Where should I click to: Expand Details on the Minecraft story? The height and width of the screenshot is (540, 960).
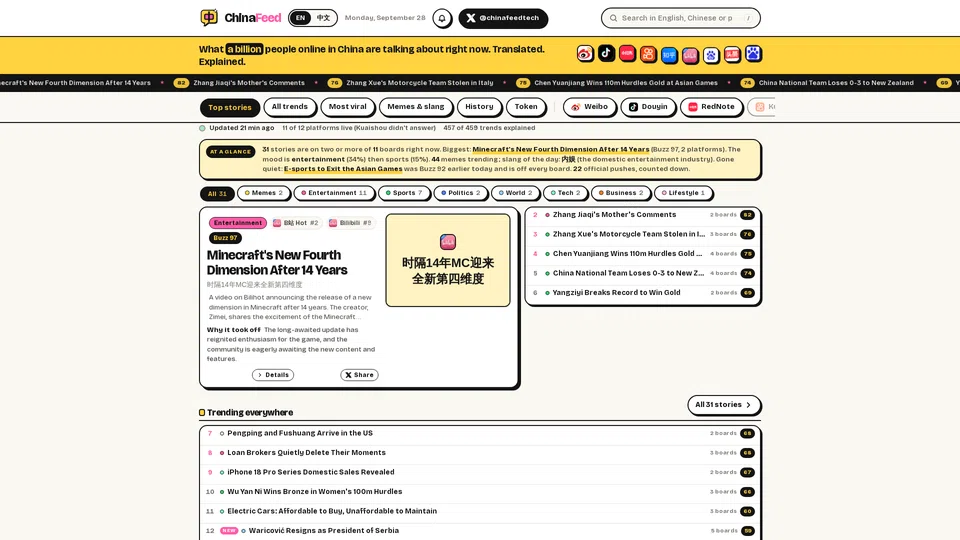[x=272, y=375]
